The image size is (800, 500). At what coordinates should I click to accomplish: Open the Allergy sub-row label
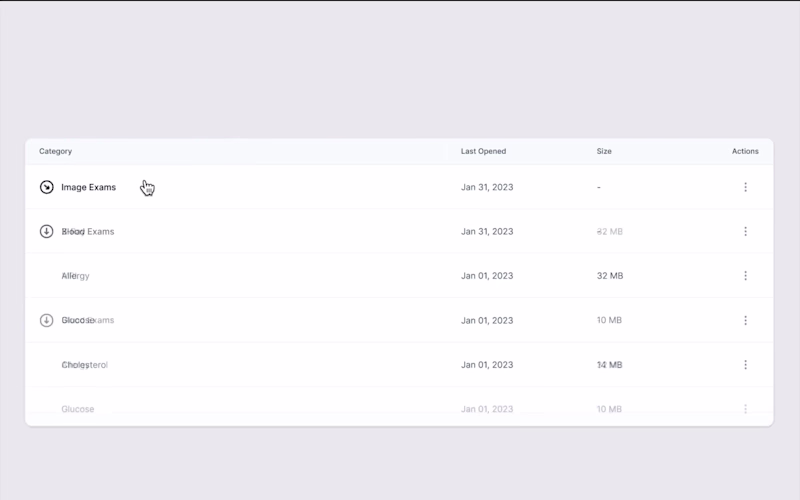pyautogui.click(x=75, y=275)
